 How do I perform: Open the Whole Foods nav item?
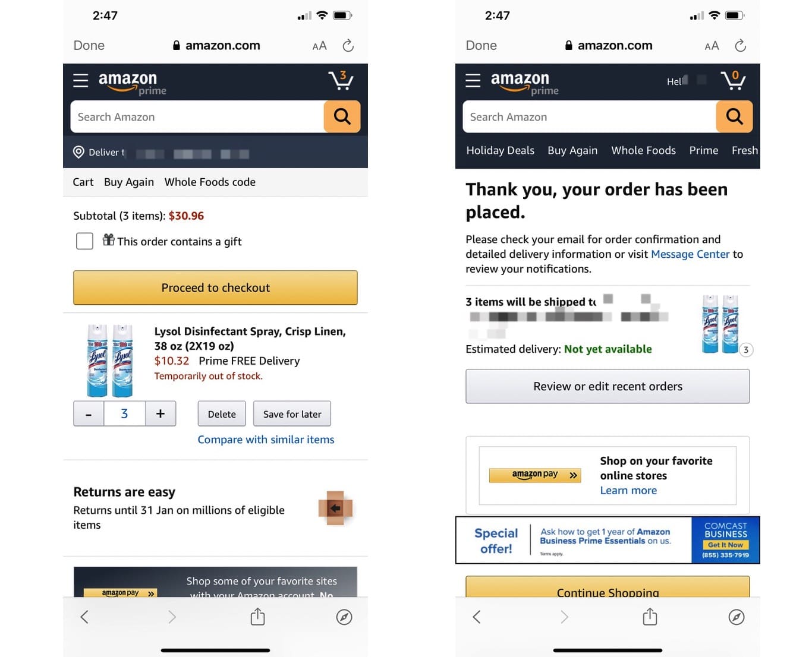tap(643, 150)
